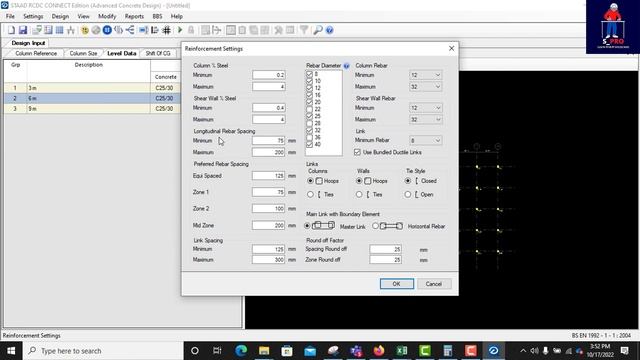
Task: Open Microsoft Edge from the taskbar
Action: tap(241, 351)
